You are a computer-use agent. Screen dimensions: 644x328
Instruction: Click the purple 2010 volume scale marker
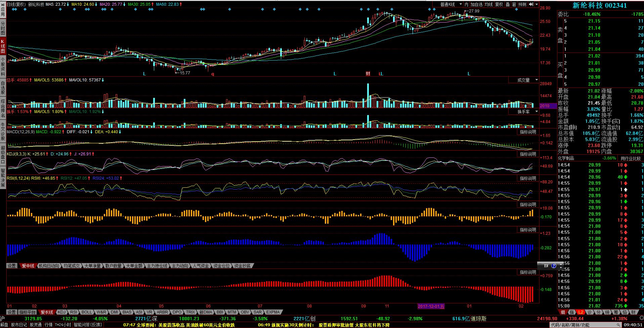545,106
